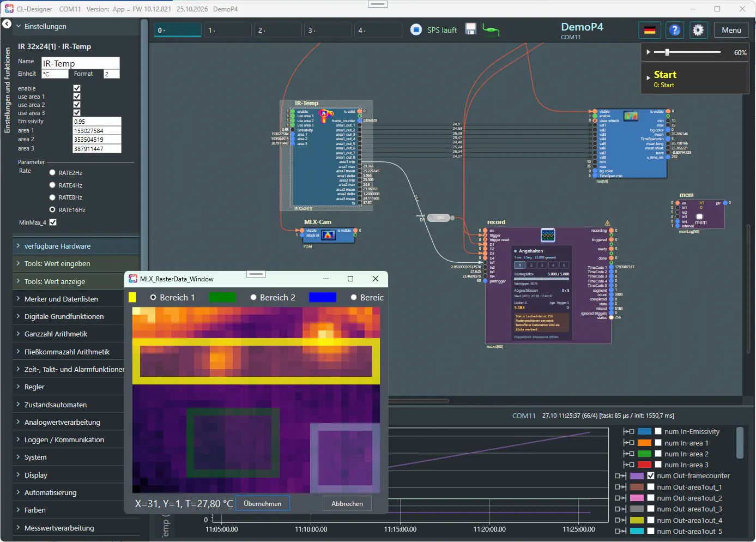Click the yellow Bereich 1 color swatch
This screenshot has width=756, height=542.
pos(132,297)
